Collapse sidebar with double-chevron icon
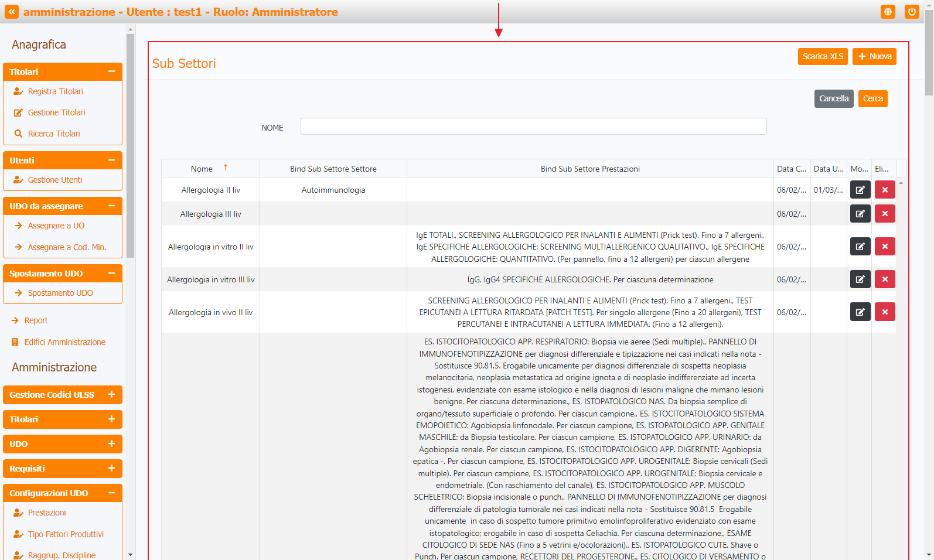This screenshot has height=560, width=934. point(12,12)
